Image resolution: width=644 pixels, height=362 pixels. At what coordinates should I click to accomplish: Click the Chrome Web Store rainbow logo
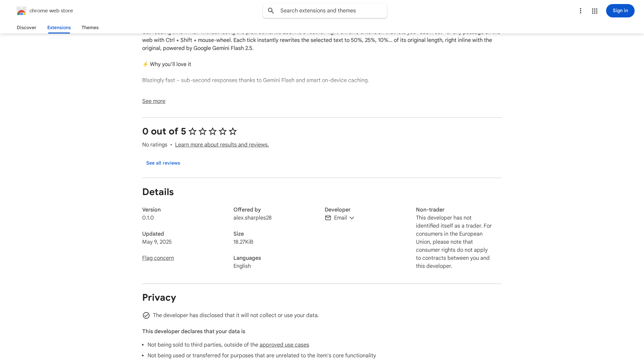click(21, 11)
